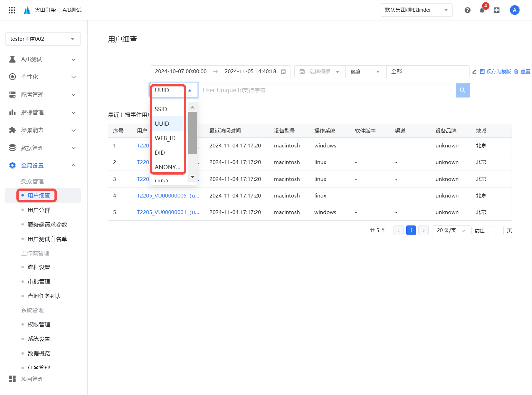Click the dropdown list scroll down arrow

192,177
